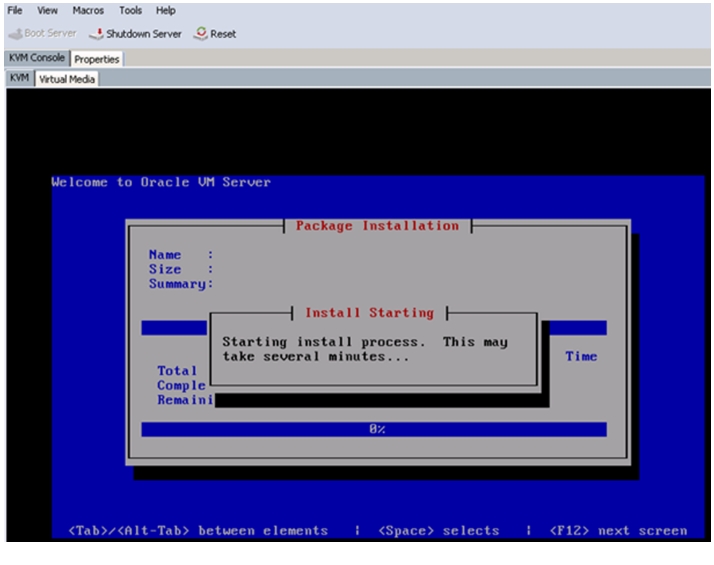The height and width of the screenshot is (565, 714).
Task: Click the 'Total' row label
Action: 177,371
